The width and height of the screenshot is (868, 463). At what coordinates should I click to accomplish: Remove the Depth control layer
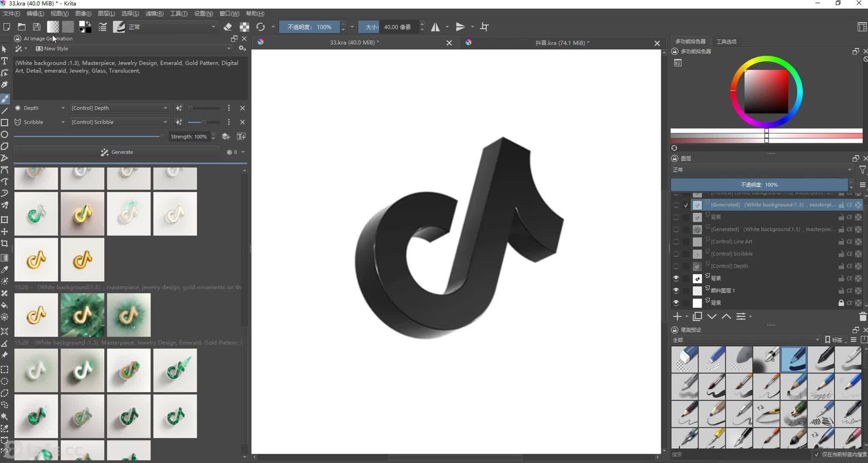point(243,108)
